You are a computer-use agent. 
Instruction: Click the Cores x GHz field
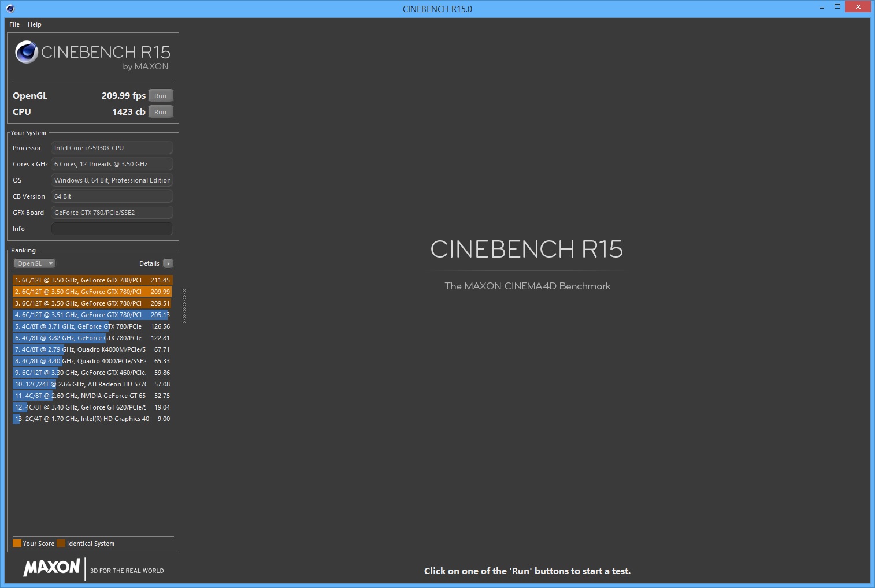point(112,164)
